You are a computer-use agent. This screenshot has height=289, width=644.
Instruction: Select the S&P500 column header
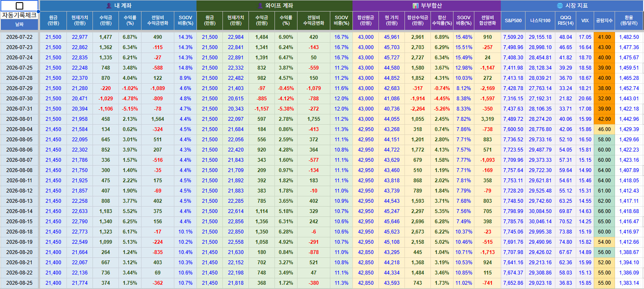[513, 20]
